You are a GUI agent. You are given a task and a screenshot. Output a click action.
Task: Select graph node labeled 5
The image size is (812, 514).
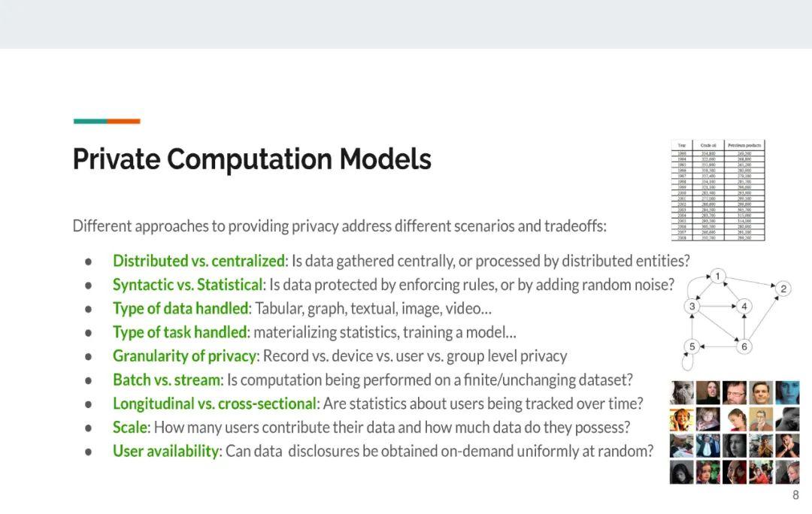[692, 346]
